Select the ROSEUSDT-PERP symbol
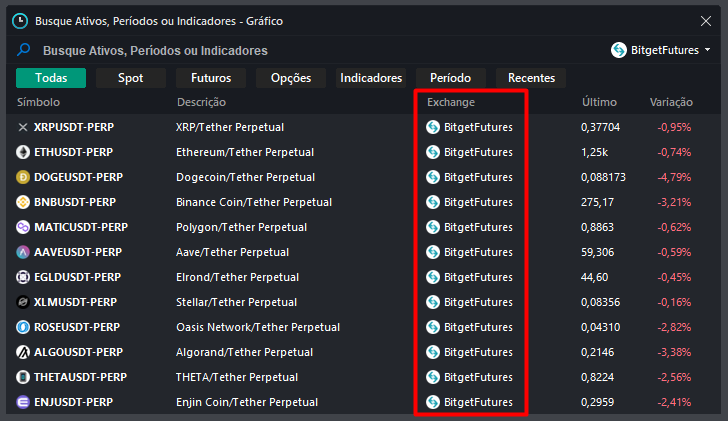Viewport: 728px width, 421px height. tap(77, 327)
